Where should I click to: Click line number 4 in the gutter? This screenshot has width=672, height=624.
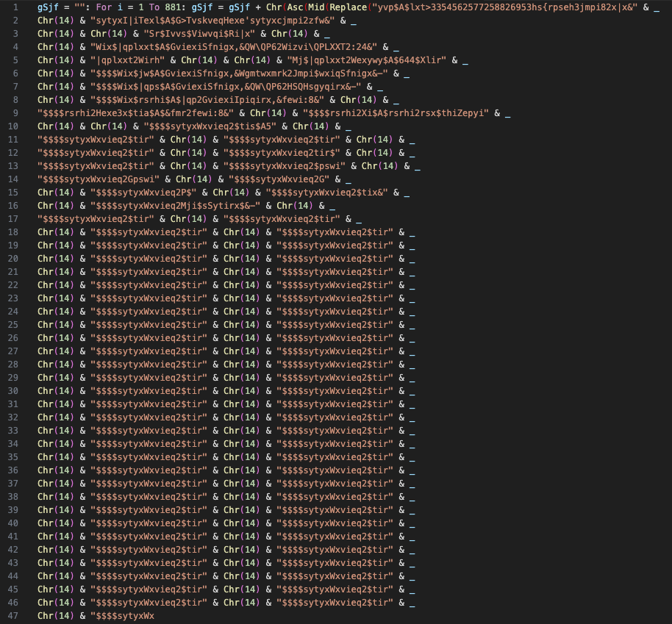pos(15,47)
